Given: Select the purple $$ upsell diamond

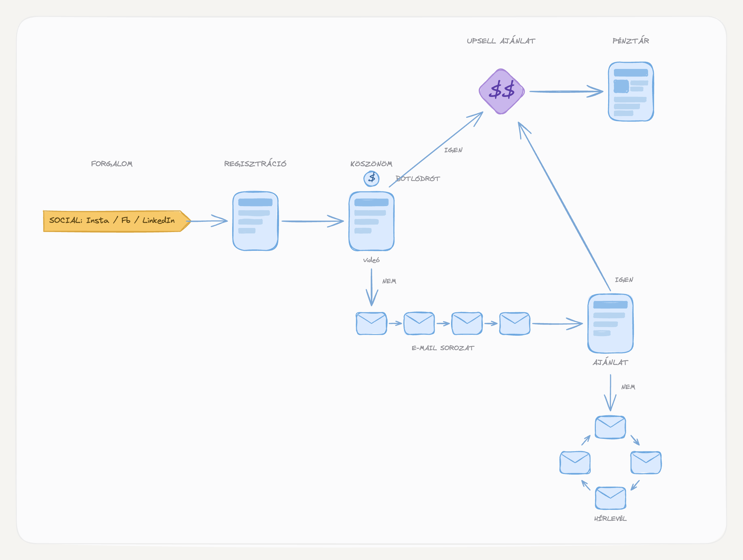Looking at the screenshot, I should (501, 91).
